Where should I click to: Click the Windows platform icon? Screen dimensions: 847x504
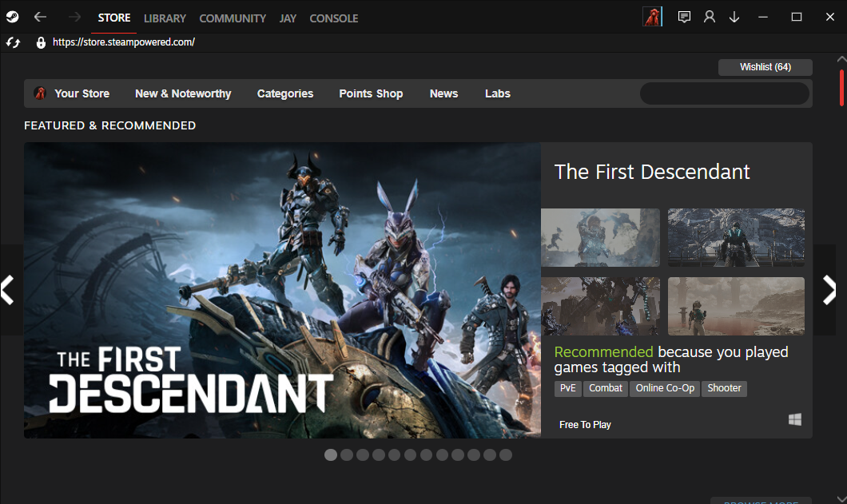(794, 419)
